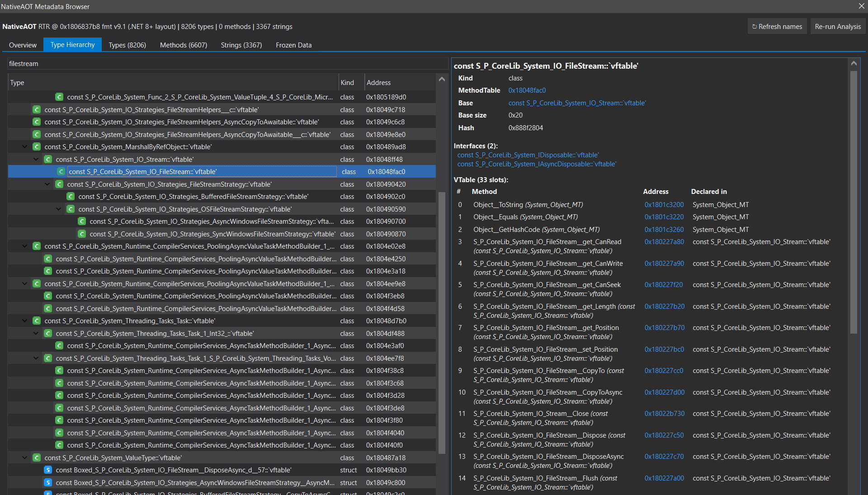Click class icon of row address 0x1804e3af0
Viewport: 868px width, 495px height.
point(59,346)
